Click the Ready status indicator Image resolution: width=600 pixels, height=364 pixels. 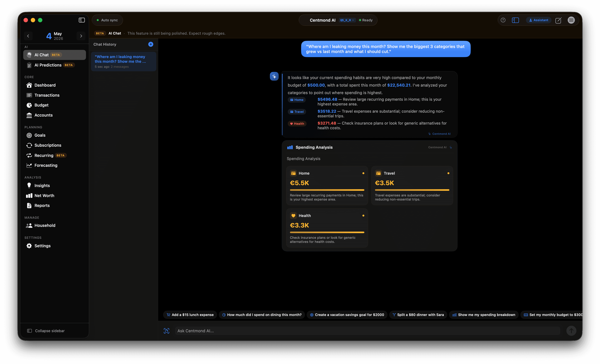point(366,20)
